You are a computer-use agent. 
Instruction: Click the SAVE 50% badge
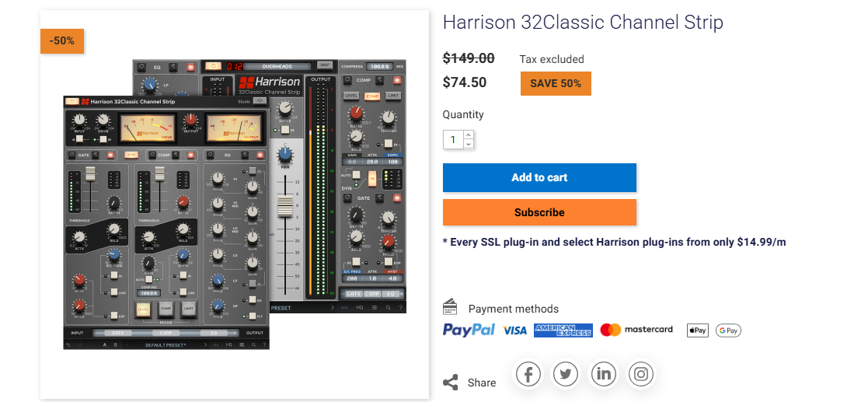tap(556, 84)
